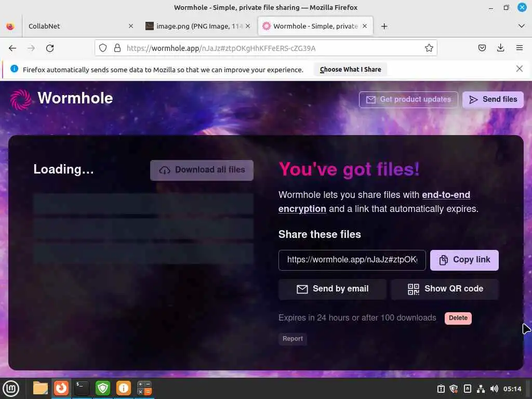
Task: Click 'Expires in 24 hours' text
Action: click(x=357, y=318)
